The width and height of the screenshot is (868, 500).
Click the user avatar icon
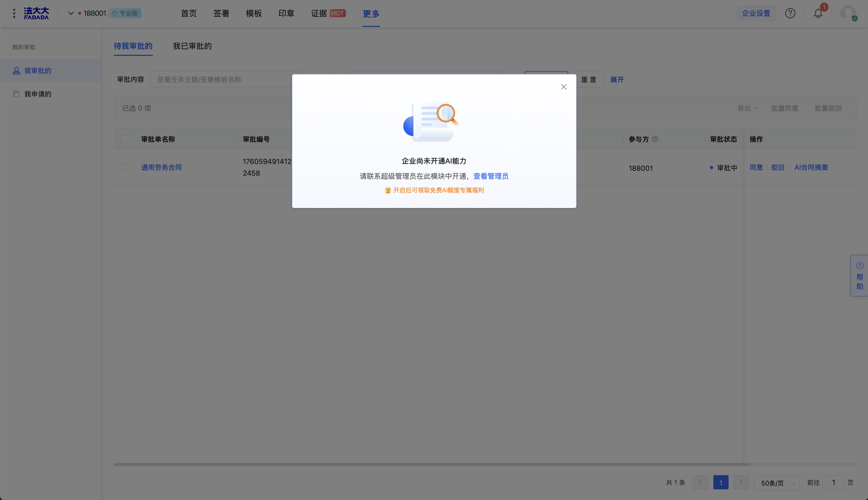pos(848,13)
